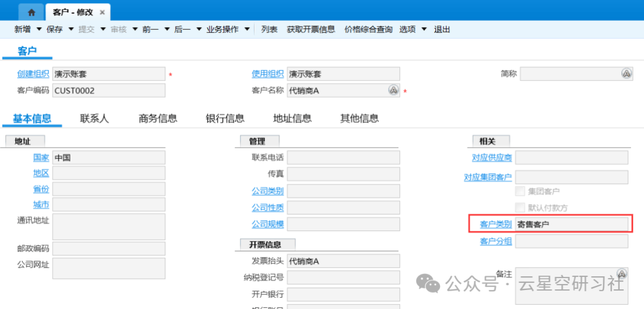Screen dimensions: 644x309
Task: Click multilingual icon beside 简称 field
Action: point(627,73)
